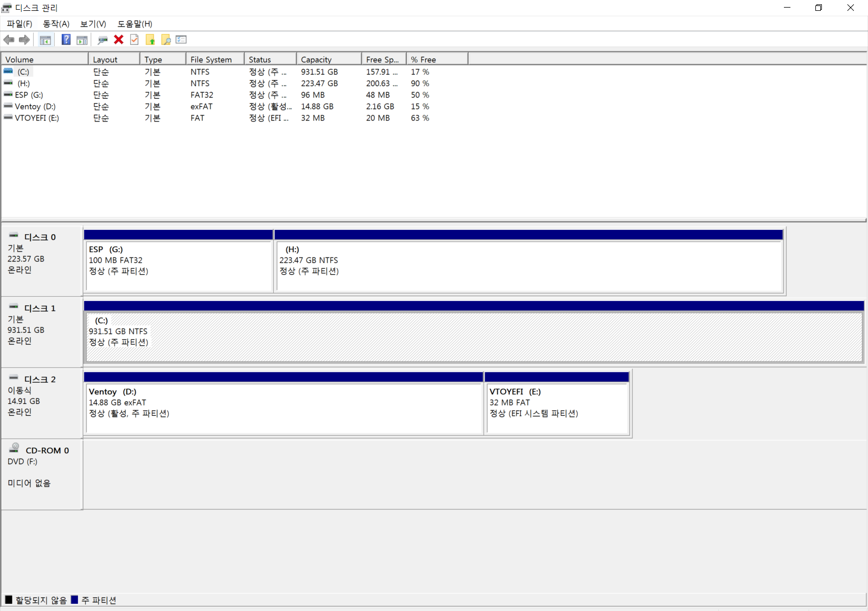Sort by the Capacity column header
This screenshot has width=868, height=611.
pos(329,59)
